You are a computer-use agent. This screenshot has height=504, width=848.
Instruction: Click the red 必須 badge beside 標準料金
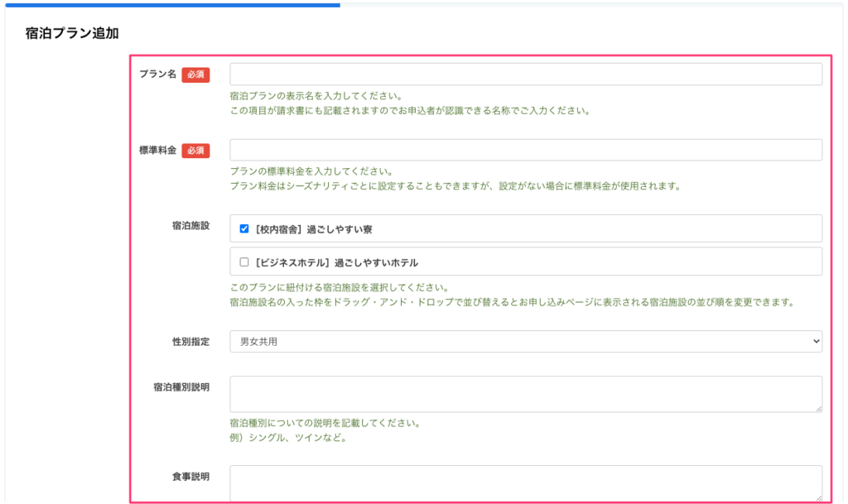(x=196, y=151)
